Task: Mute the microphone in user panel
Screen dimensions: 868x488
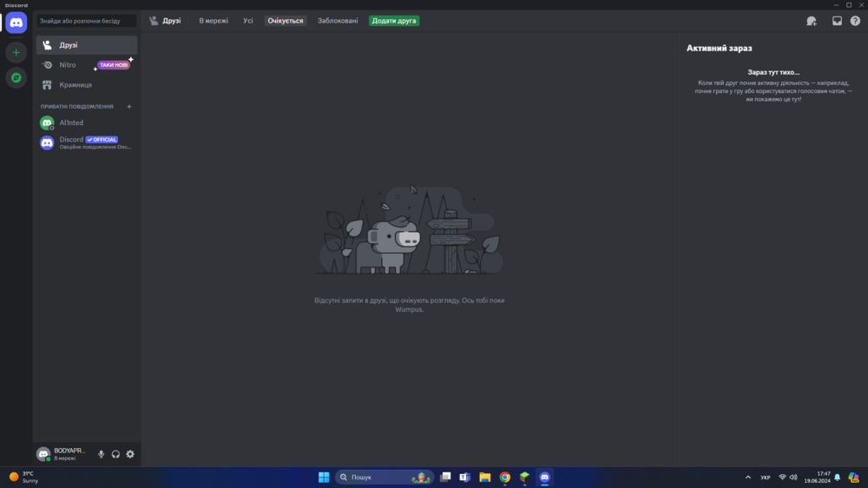Action: tap(101, 454)
